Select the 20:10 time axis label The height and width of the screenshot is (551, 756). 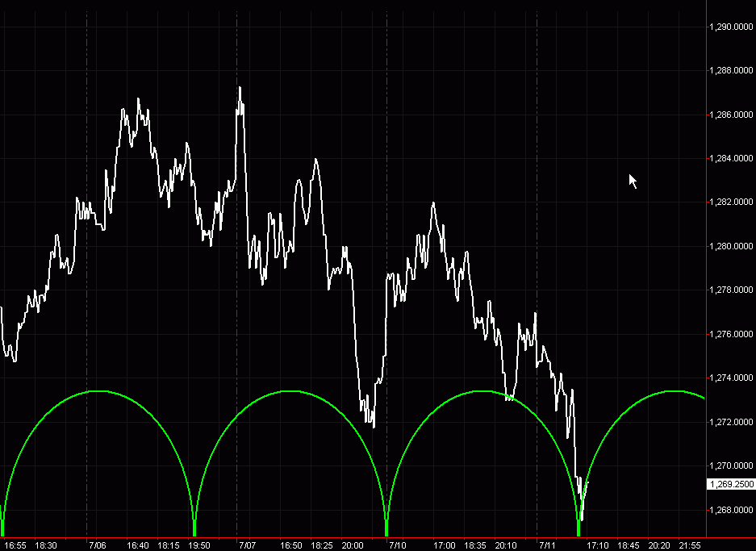[x=506, y=545]
